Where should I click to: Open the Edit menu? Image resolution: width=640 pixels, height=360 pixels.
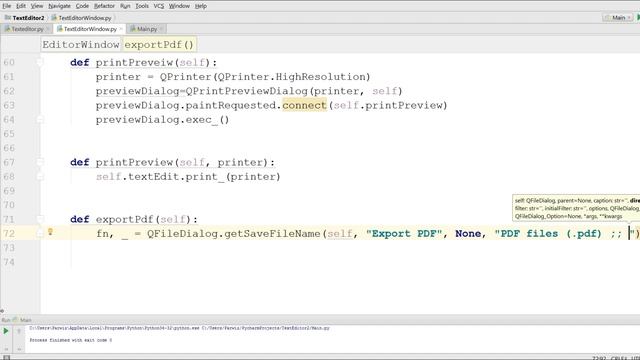pyautogui.click(x=21, y=6)
